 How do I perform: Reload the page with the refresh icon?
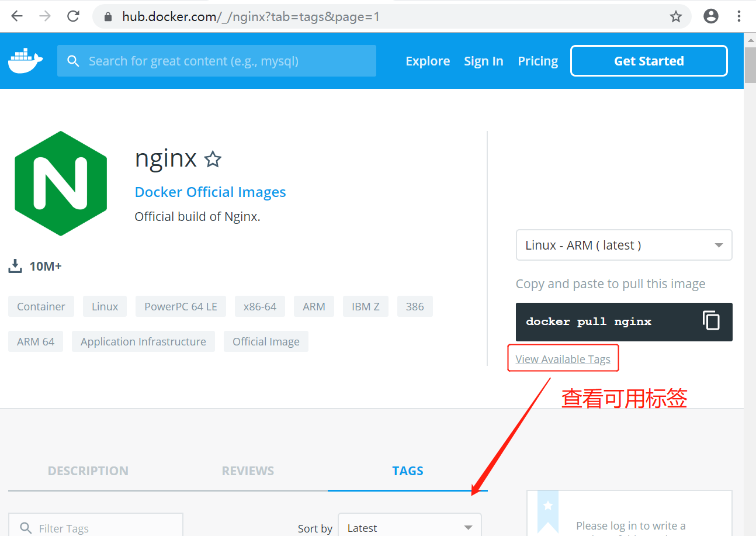[73, 16]
